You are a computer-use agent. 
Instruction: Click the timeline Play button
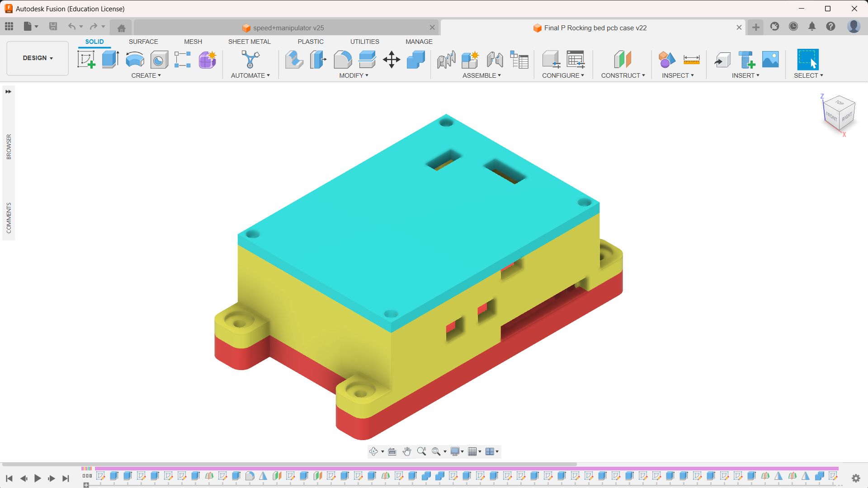[x=38, y=478]
